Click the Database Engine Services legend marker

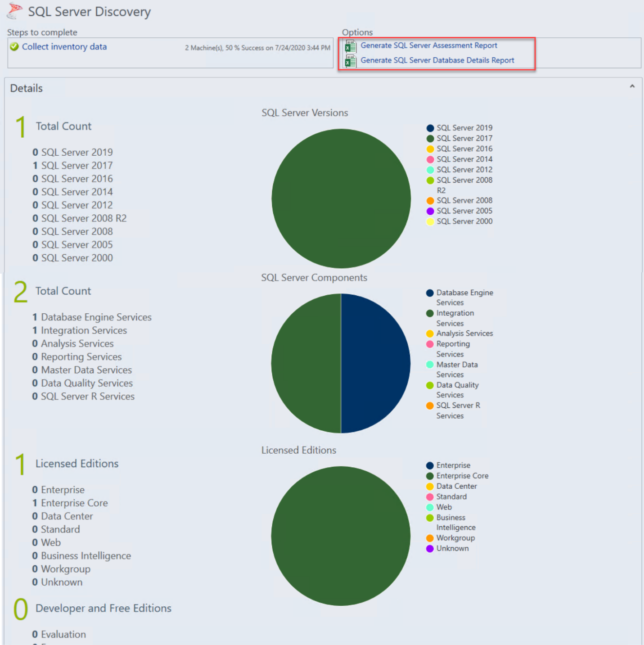point(429,293)
